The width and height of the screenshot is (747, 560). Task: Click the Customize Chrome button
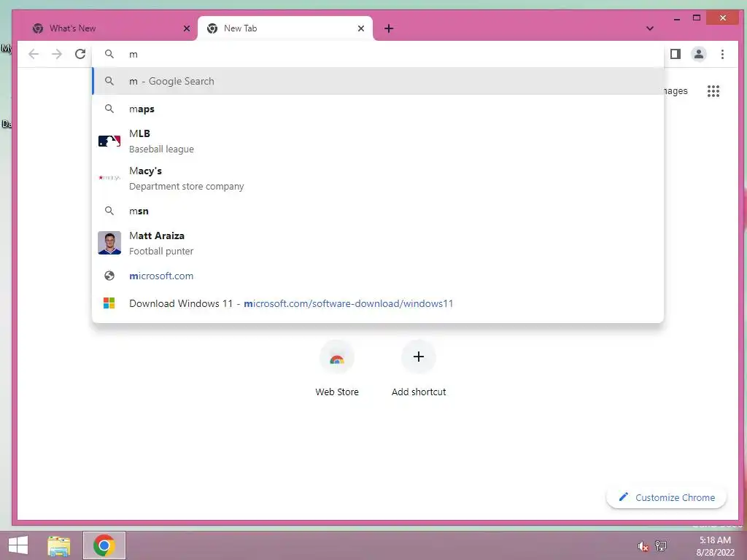[666, 497]
